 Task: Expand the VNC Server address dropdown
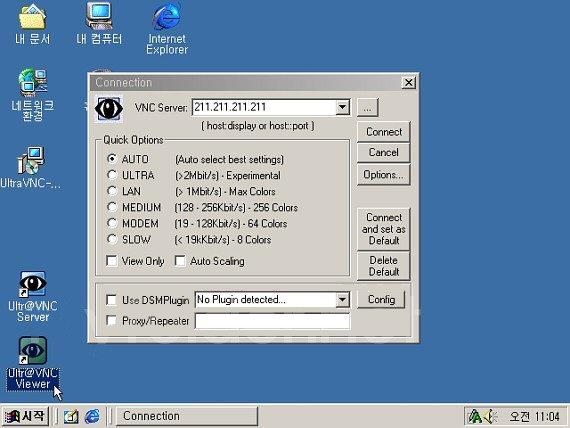(x=342, y=107)
